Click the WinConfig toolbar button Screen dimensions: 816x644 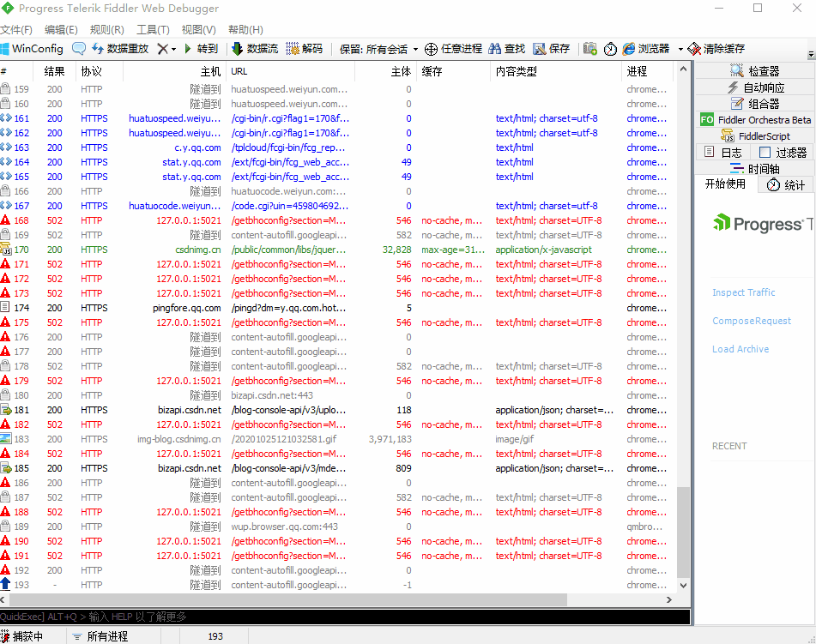[x=32, y=49]
